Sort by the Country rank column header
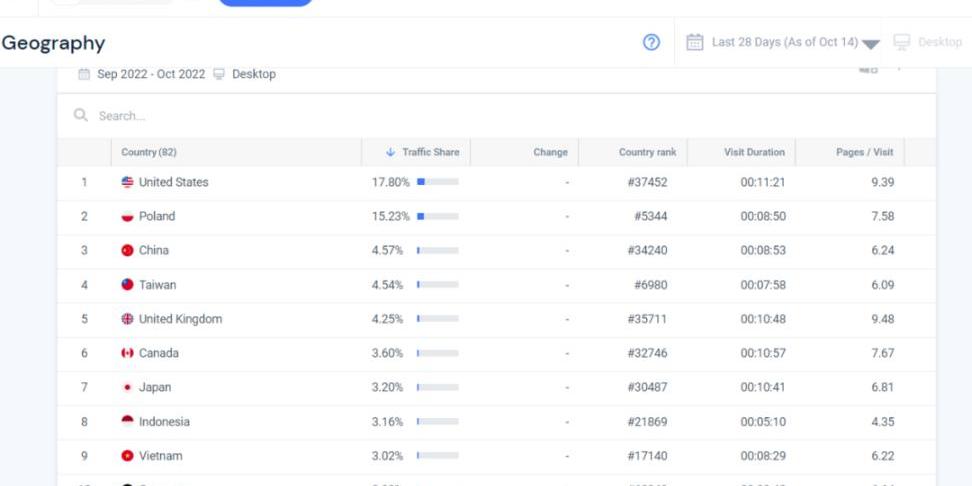 coord(647,152)
